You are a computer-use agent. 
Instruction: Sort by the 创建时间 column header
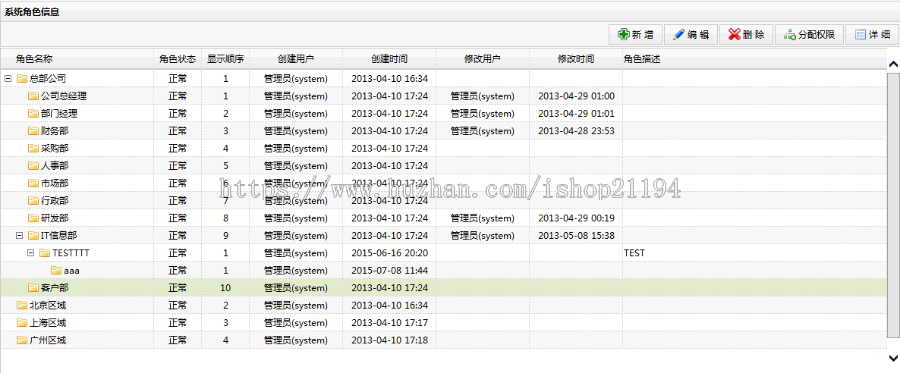point(389,59)
